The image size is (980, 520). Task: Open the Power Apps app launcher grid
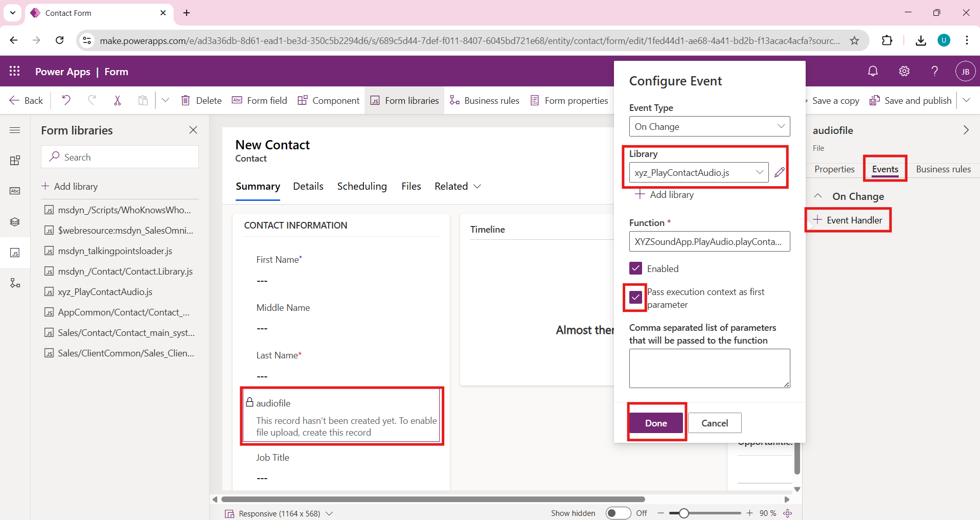pos(15,72)
